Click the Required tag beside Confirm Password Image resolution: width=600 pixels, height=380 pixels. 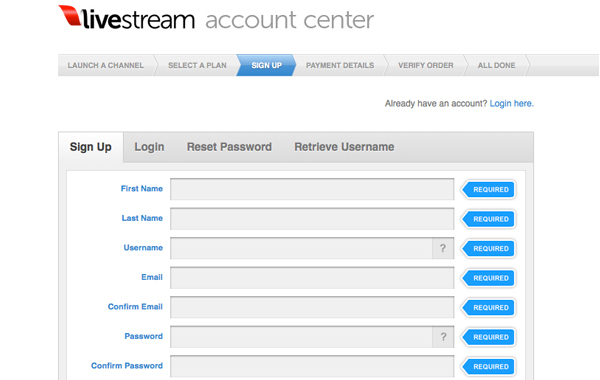coord(489,367)
